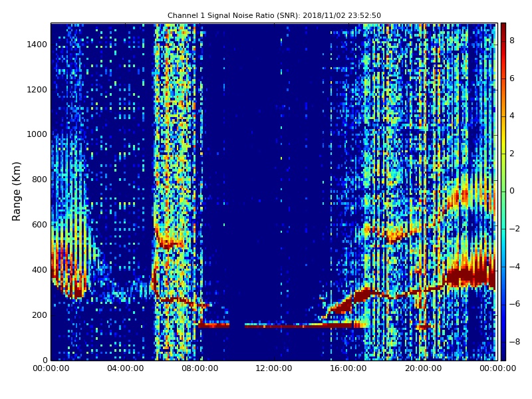This screenshot has width=532, height=399.
Task: Click the colorbar label −6
Action: click(515, 304)
